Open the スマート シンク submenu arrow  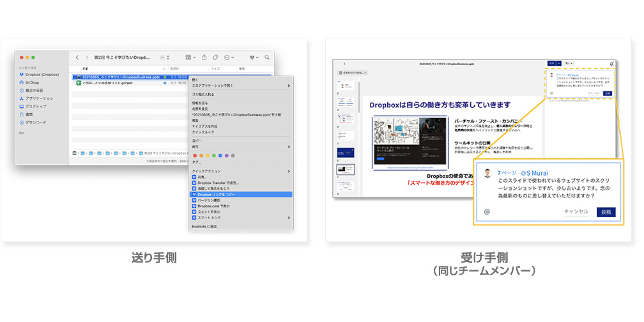pos(289,217)
